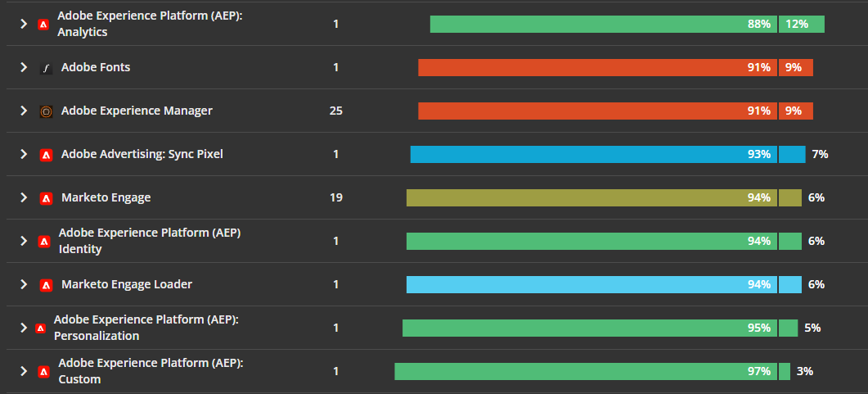Click Adobe icon beside Marketo Engage
Viewport: 868px width, 394px height.
47,198
